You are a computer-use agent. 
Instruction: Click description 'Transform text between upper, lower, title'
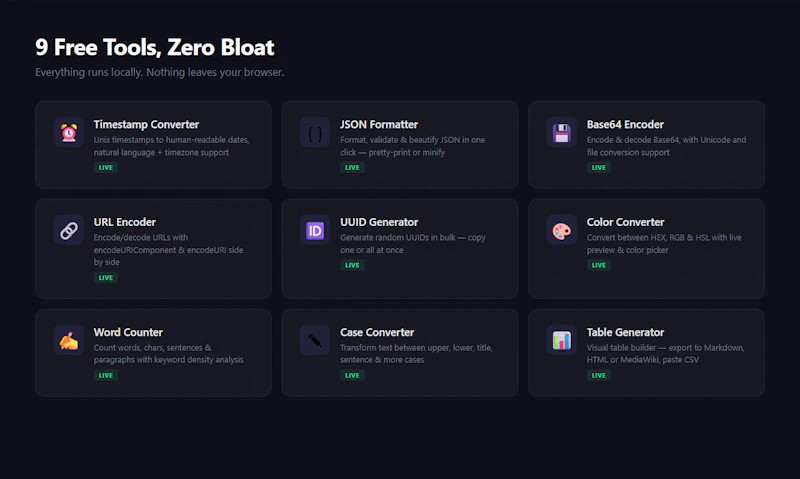416,354
